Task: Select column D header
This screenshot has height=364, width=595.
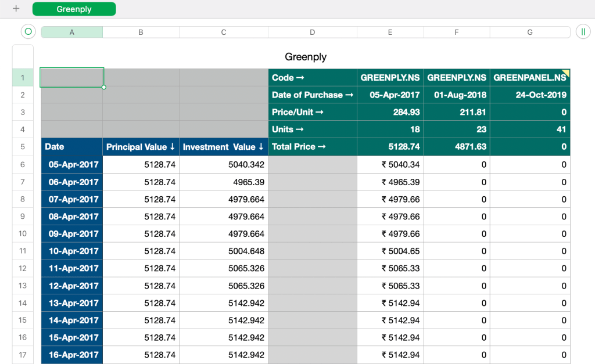Action: pos(312,33)
